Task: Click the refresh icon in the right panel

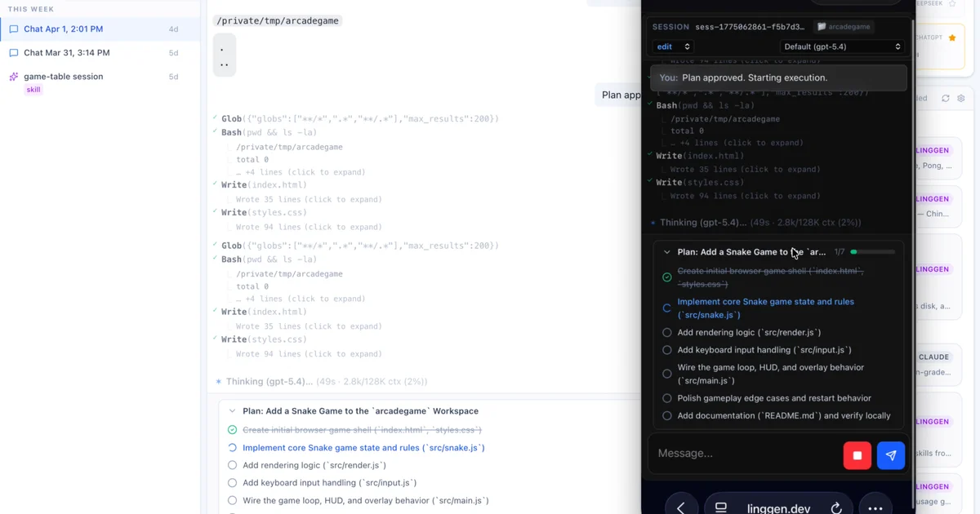Action: click(x=945, y=98)
